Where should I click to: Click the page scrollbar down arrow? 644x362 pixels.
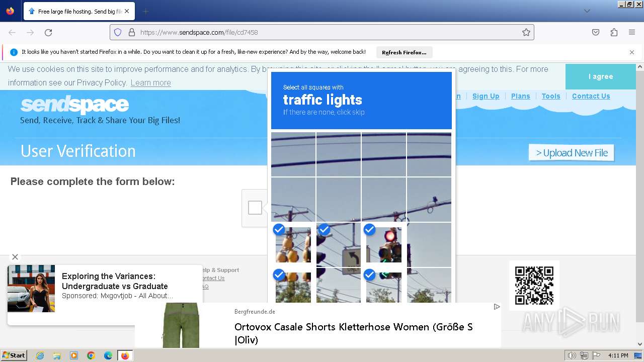640,344
